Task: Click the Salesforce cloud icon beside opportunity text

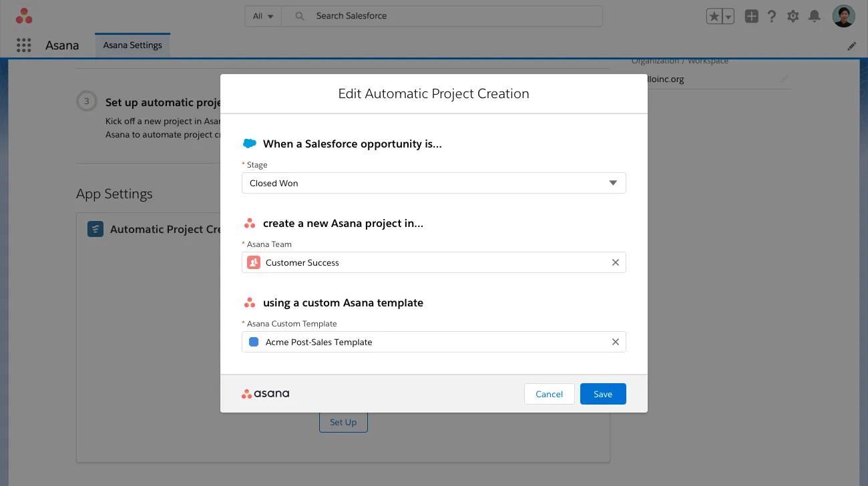Action: click(x=250, y=143)
